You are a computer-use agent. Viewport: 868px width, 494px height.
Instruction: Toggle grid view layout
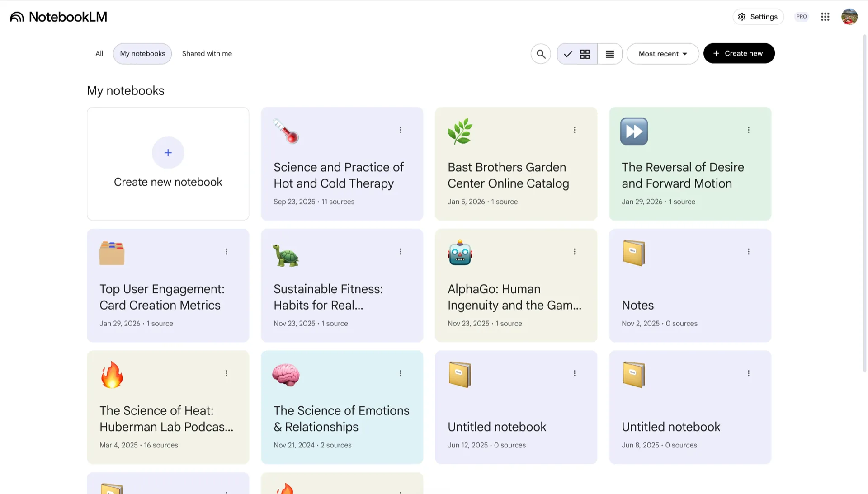577,54
